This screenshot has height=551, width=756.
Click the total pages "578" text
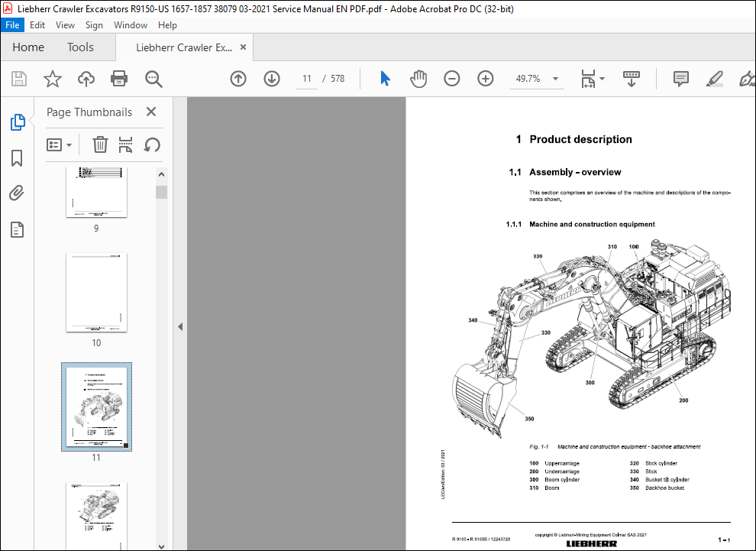point(338,79)
